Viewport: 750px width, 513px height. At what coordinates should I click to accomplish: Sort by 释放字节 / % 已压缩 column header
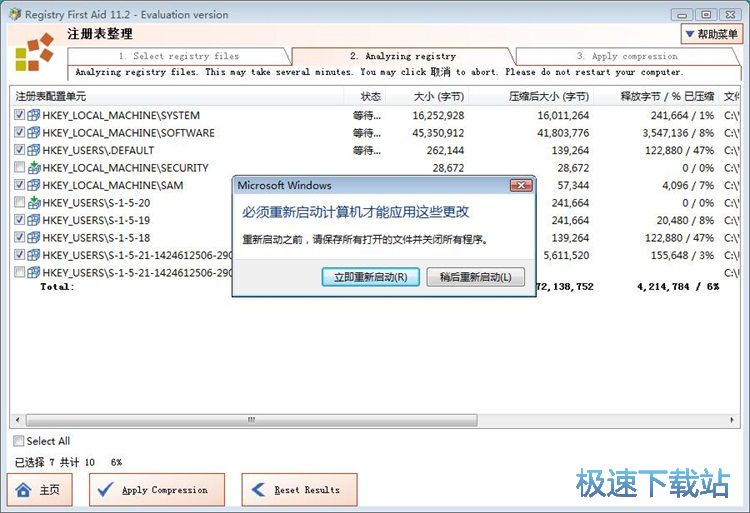656,96
